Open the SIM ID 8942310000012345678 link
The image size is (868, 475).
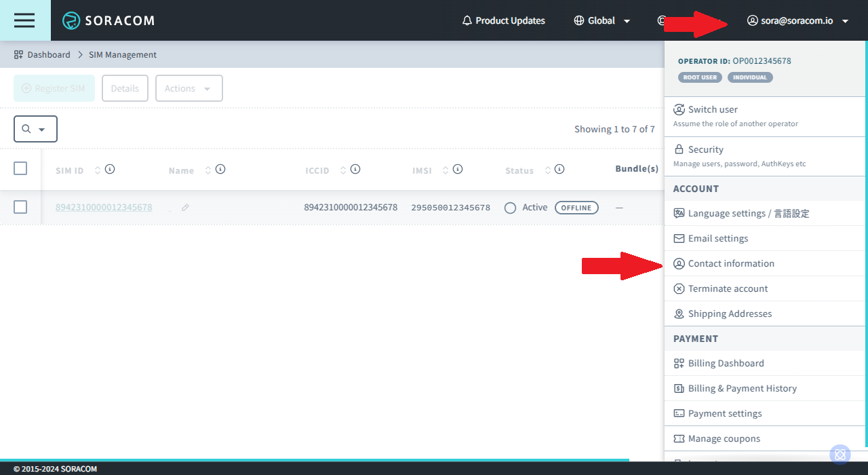coord(104,207)
